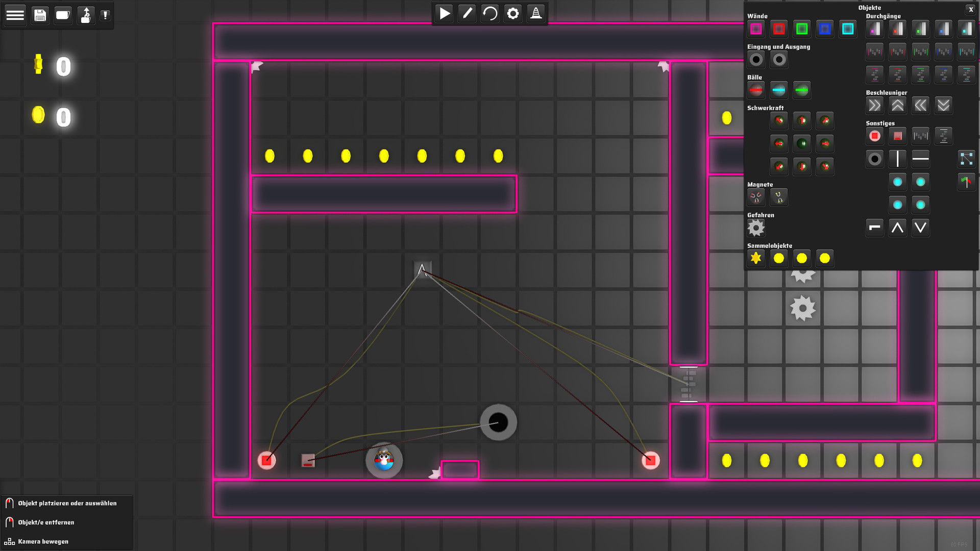Select the star collectible under Sammelobjekte
This screenshot has width=980, height=551.
pos(756,258)
